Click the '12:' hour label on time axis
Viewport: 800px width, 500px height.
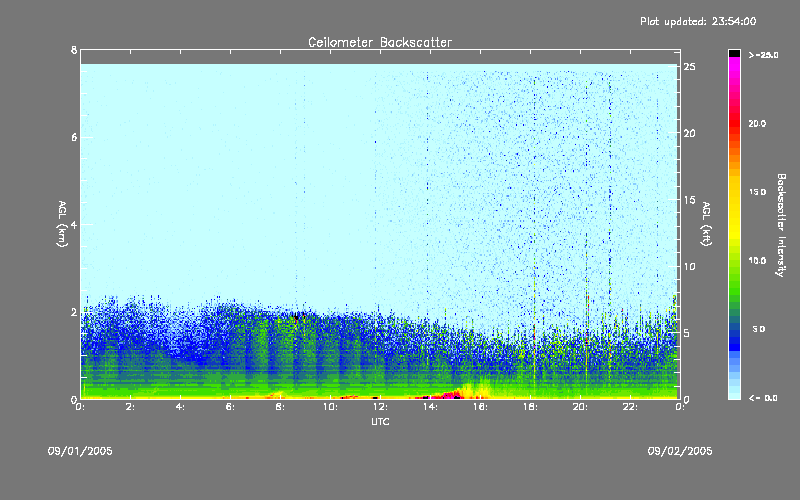[x=380, y=407]
